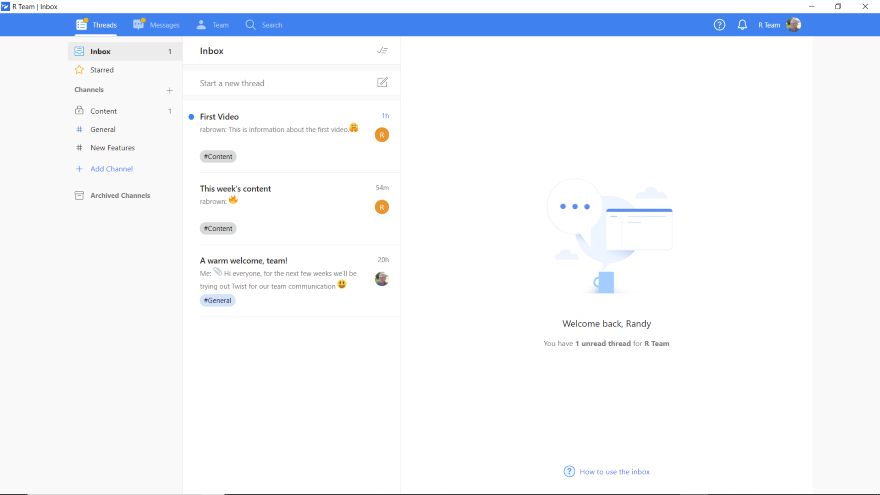Minimize the R Team window
The image size is (880, 495).
coord(812,6)
